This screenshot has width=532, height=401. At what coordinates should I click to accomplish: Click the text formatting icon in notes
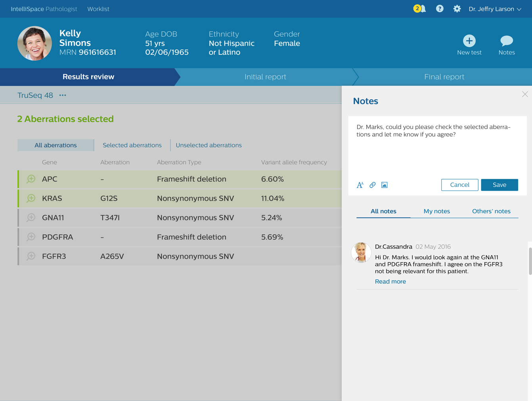[360, 185]
